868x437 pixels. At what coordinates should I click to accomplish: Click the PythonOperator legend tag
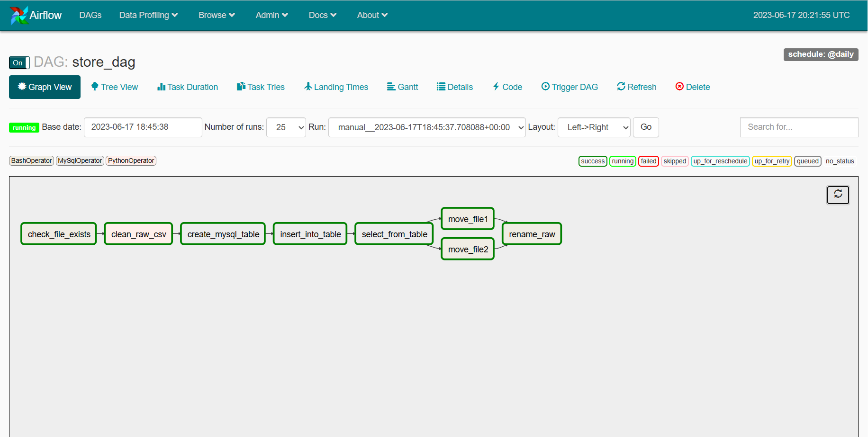[131, 161]
